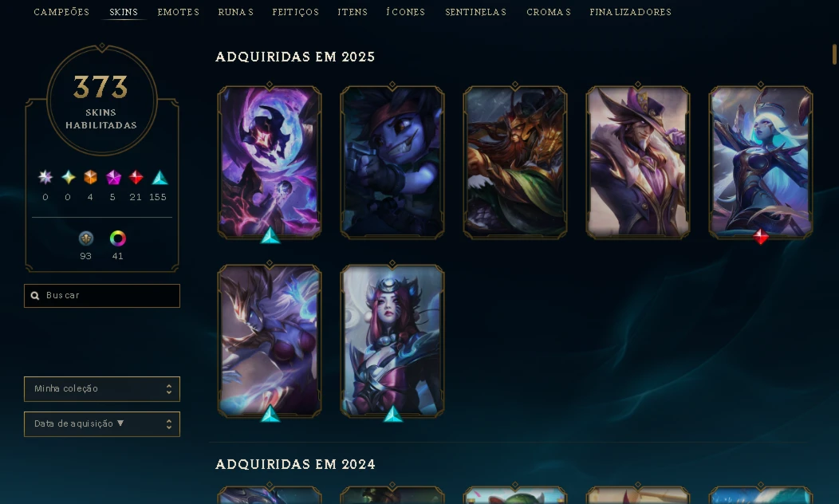The height and width of the screenshot is (504, 839).
Task: Click the legacy emblem icon showing 93
Action: [x=85, y=238]
